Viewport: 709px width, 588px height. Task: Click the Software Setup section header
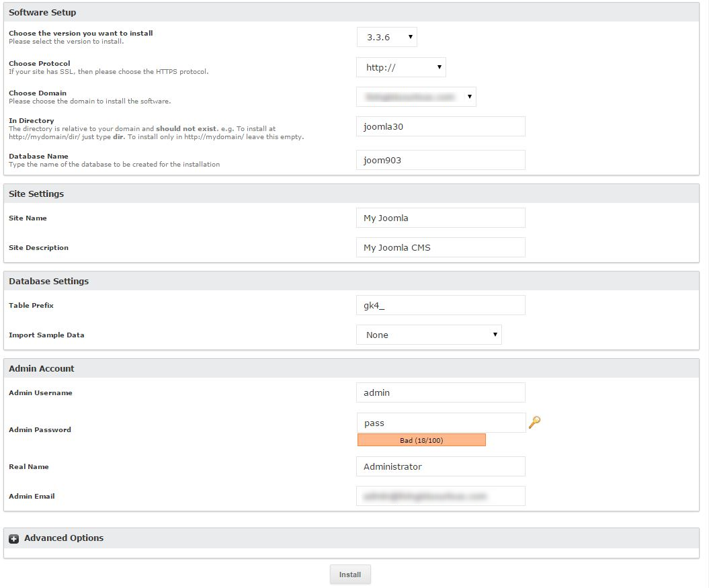(42, 12)
